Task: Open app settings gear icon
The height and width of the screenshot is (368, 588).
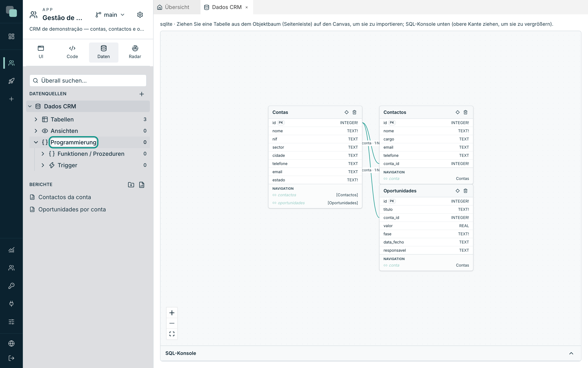Action: click(x=140, y=15)
